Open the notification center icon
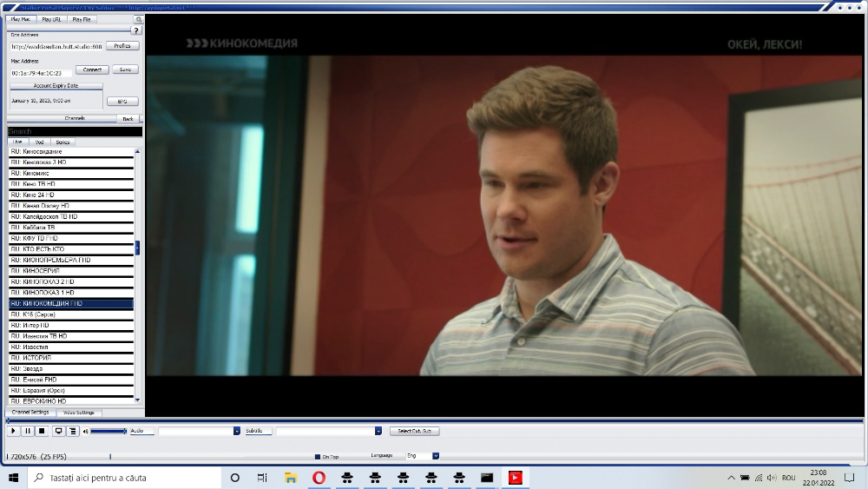The image size is (868, 489). pyautogui.click(x=850, y=478)
